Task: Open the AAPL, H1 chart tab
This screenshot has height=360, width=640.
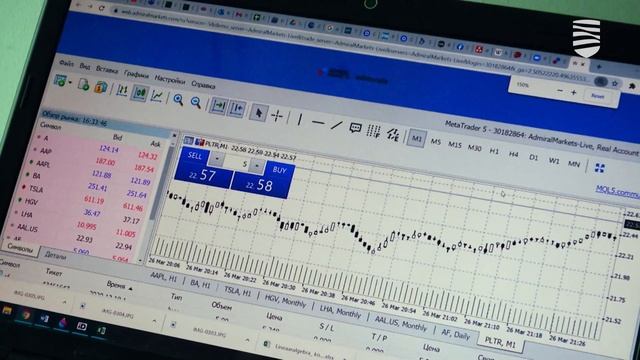Action: coord(164,277)
